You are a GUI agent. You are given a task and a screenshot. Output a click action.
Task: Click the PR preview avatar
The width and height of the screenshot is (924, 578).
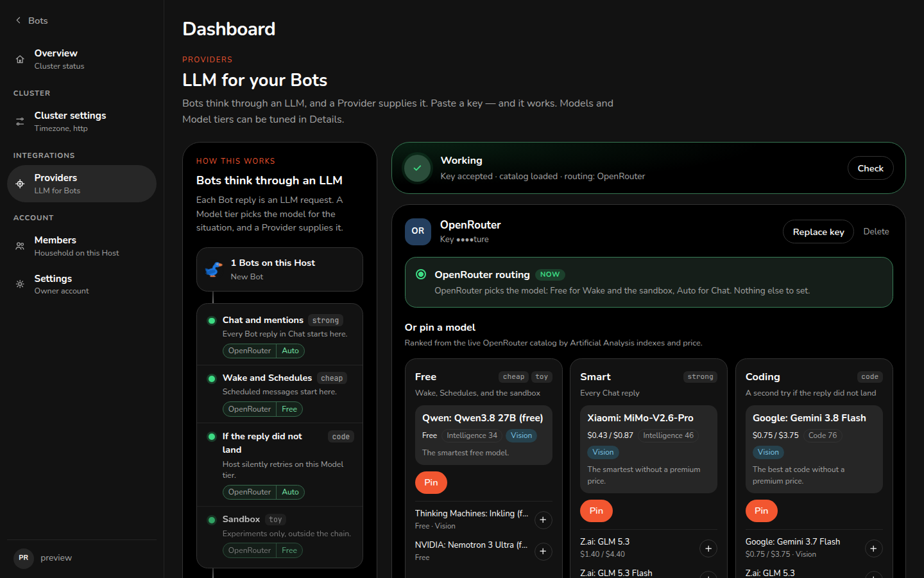point(24,558)
